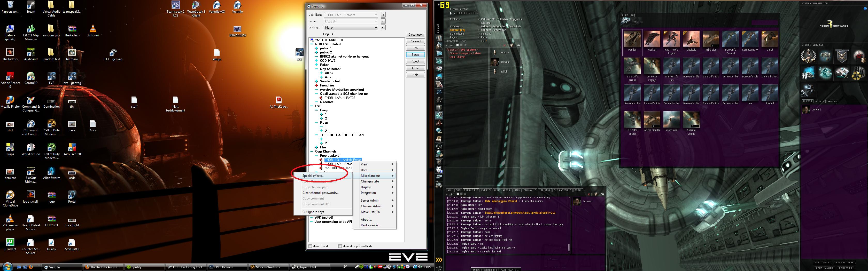Image resolution: width=868 pixels, height=271 pixels.
Task: Switch to the Offices tab in station panel
Action: 832,101
